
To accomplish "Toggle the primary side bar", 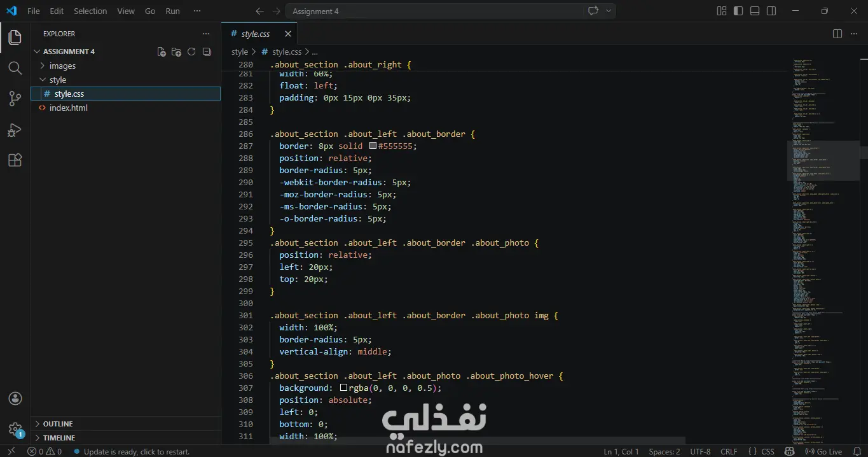I will pyautogui.click(x=738, y=11).
